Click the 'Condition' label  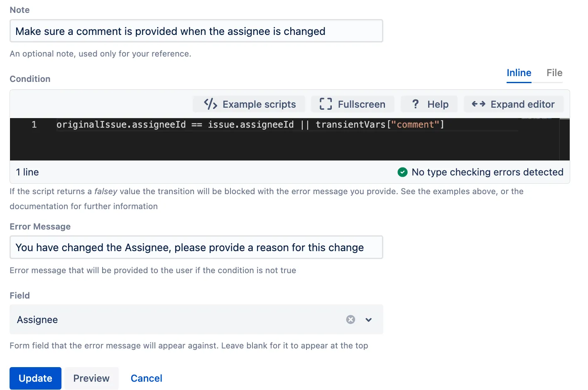pyautogui.click(x=30, y=79)
